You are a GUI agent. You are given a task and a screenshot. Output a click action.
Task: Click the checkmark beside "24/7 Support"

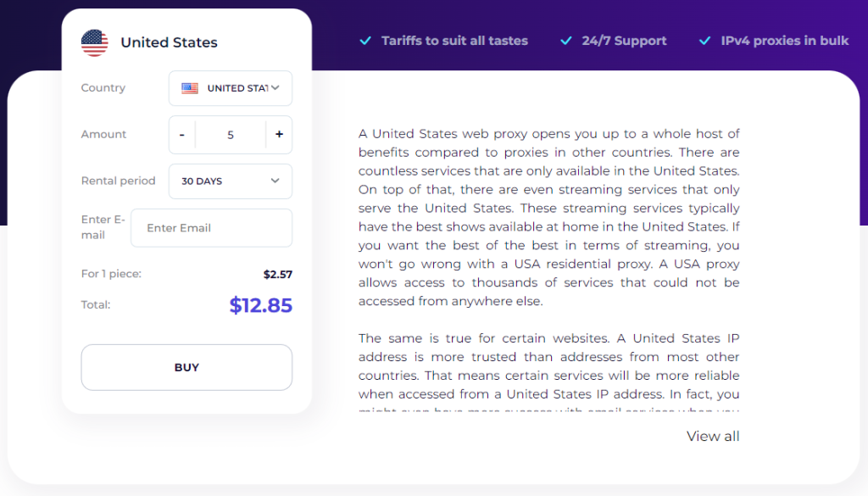pos(566,41)
